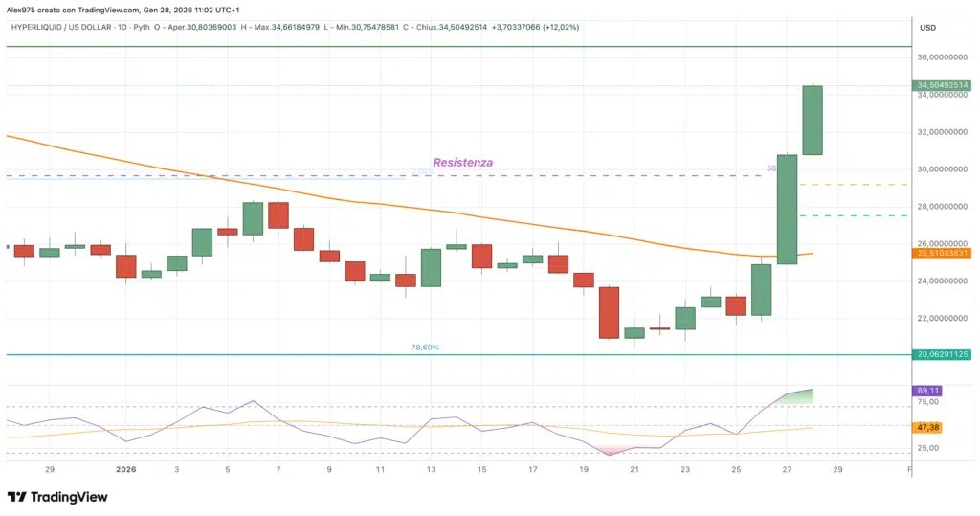This screenshot has height=516, width=980.
Task: Click the orange 47,38 RSI average tag
Action: pos(929,427)
